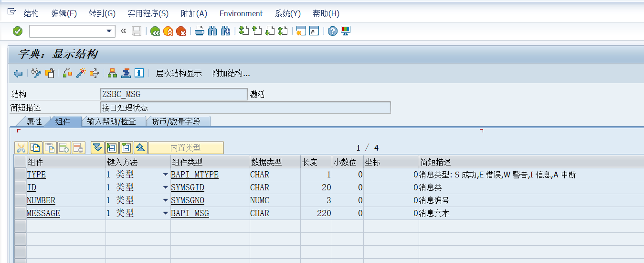Click the Find Next binoculars icon
The height and width of the screenshot is (263, 644).
(x=225, y=31)
